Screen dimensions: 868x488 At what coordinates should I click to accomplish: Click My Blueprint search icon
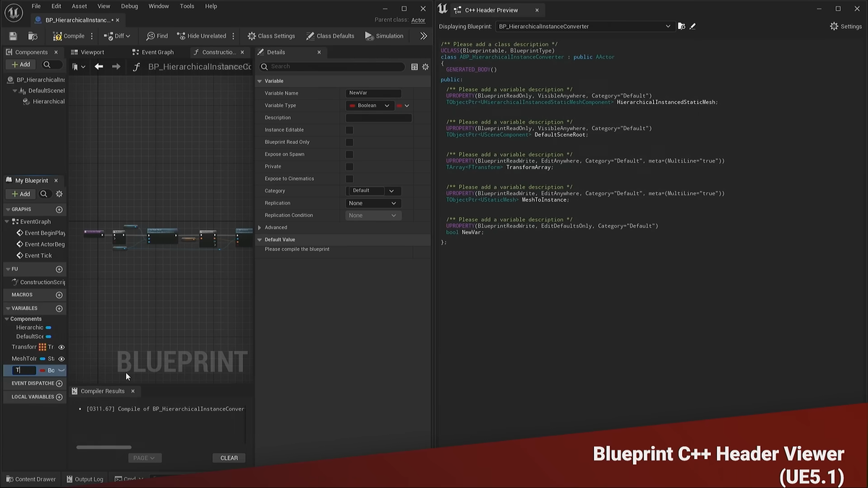[x=44, y=194]
